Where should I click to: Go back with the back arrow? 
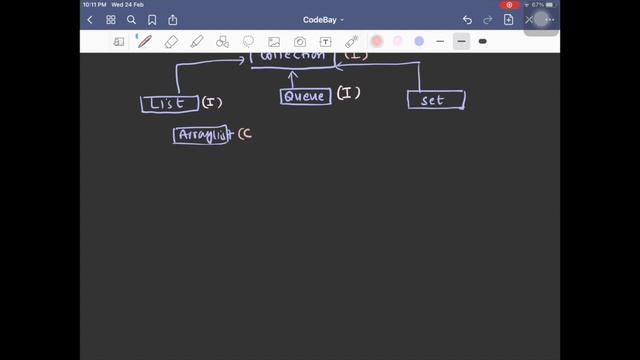point(90,20)
